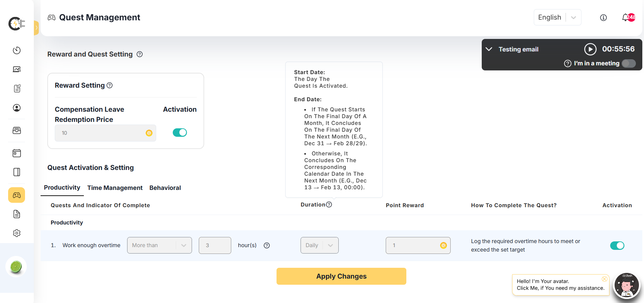Switch to the Time Management tab
This screenshot has height=303, width=644.
[x=115, y=188]
